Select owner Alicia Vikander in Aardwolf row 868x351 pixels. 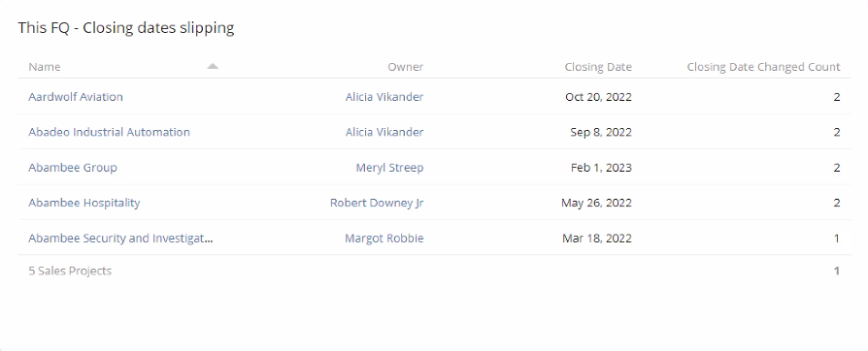[x=384, y=97]
